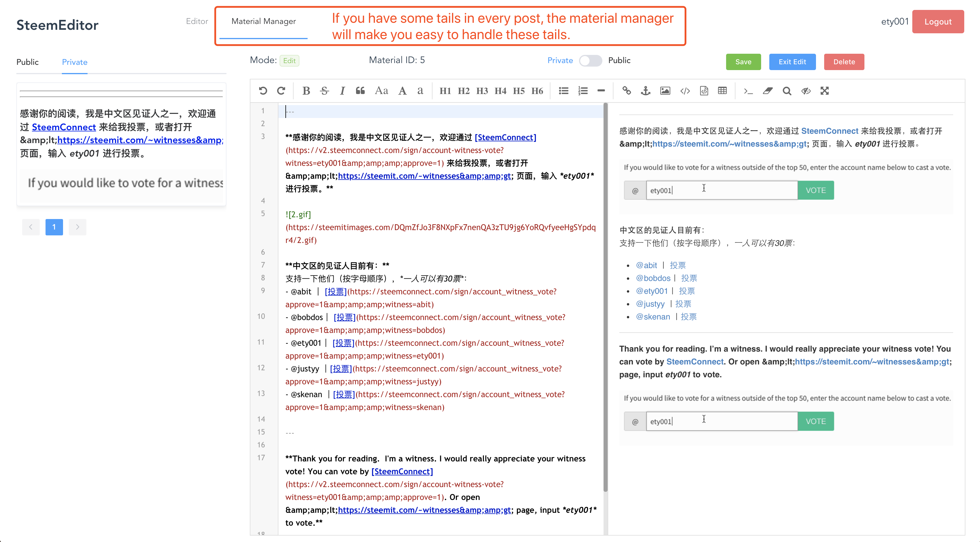Viewport: 980px width, 542px height.
Task: Click the Material ID: 5 label
Action: pos(397,60)
